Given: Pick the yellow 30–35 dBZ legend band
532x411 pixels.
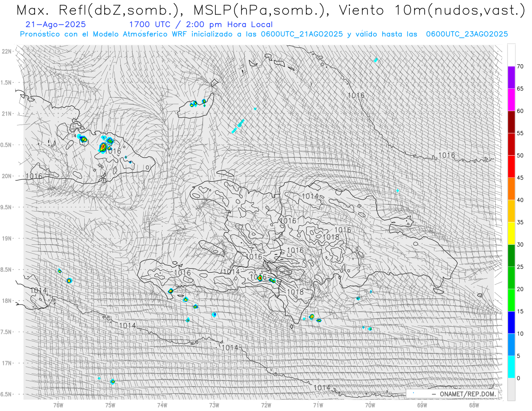Looking at the screenshot, I should [x=511, y=233].
